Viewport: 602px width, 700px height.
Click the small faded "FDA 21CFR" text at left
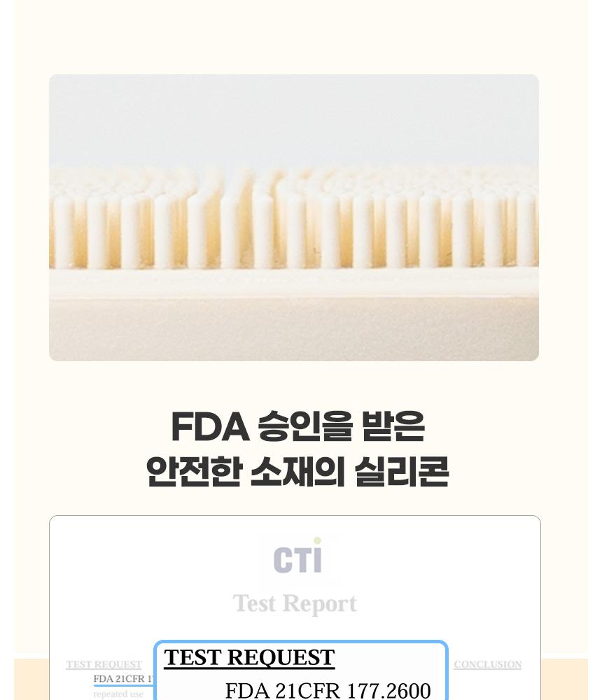coord(120,679)
